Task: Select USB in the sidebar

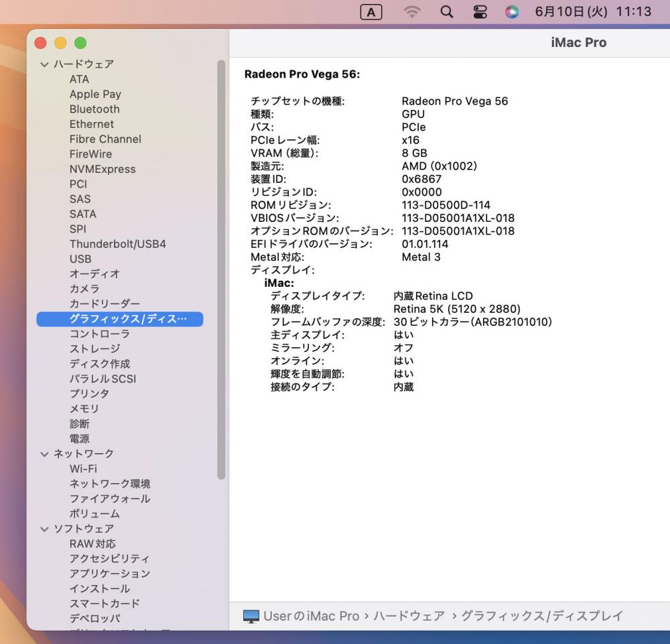Action: point(80,259)
